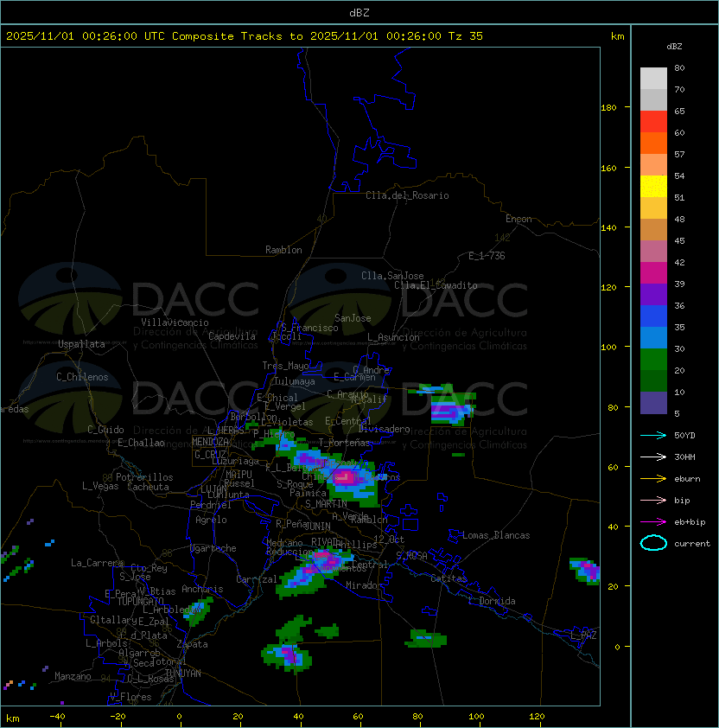The width and height of the screenshot is (719, 728).
Task: Select the Lomas_Blancas label
Action: click(496, 535)
